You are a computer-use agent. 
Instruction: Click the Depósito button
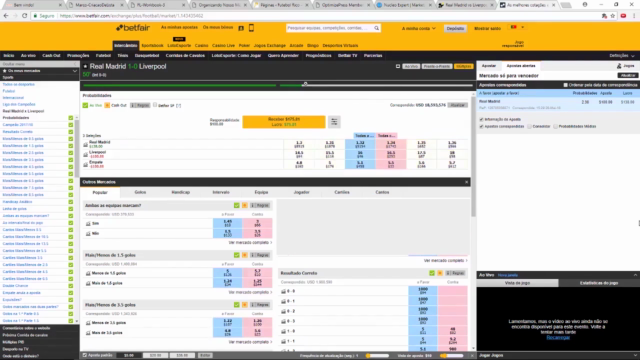[x=455, y=29]
